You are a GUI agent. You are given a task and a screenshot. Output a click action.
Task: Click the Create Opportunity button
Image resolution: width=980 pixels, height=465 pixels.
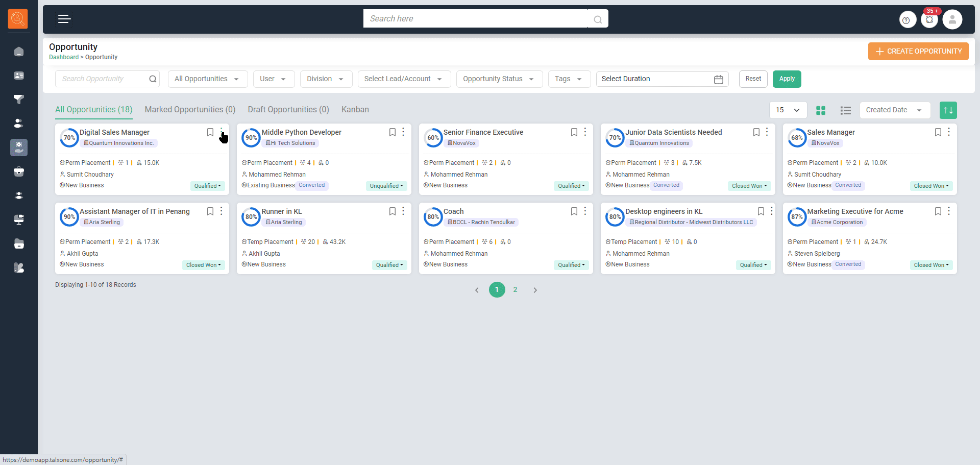pos(918,52)
